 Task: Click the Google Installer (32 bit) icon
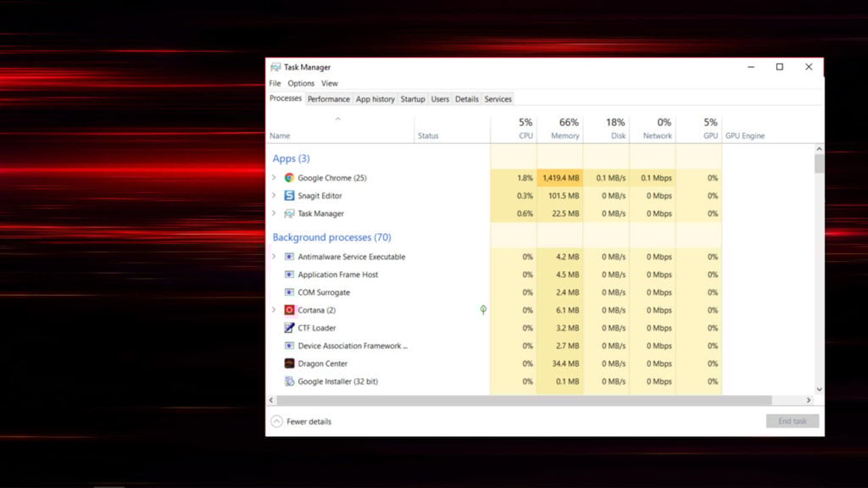coord(288,381)
